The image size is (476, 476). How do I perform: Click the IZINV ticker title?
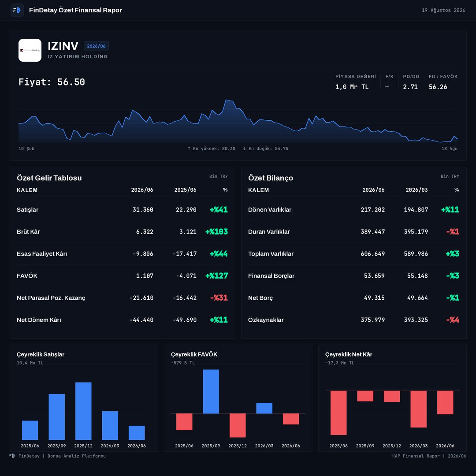click(x=63, y=46)
